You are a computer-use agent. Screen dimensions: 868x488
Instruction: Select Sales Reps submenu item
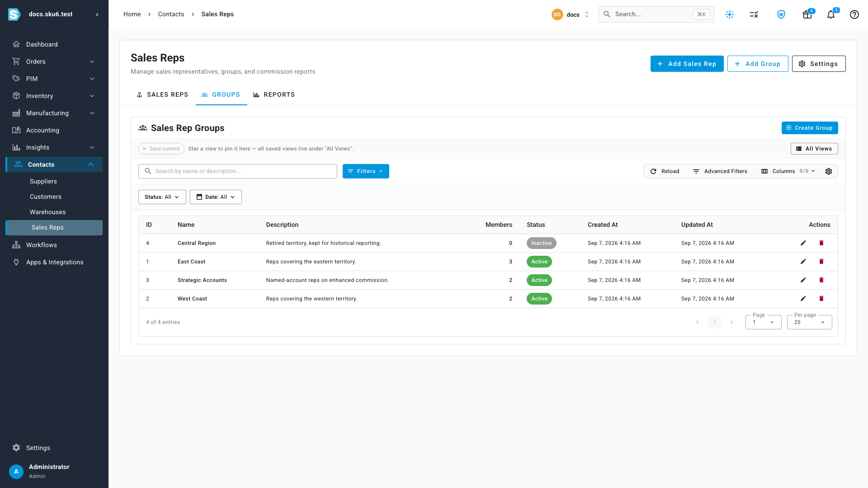coord(54,228)
